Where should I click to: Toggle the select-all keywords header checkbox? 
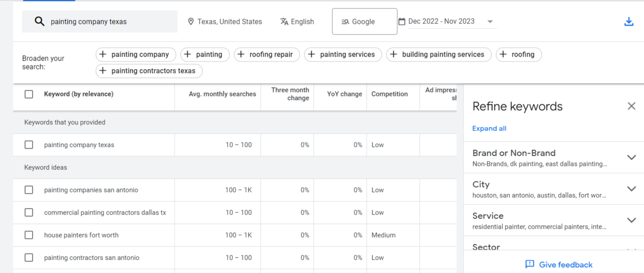click(x=29, y=94)
